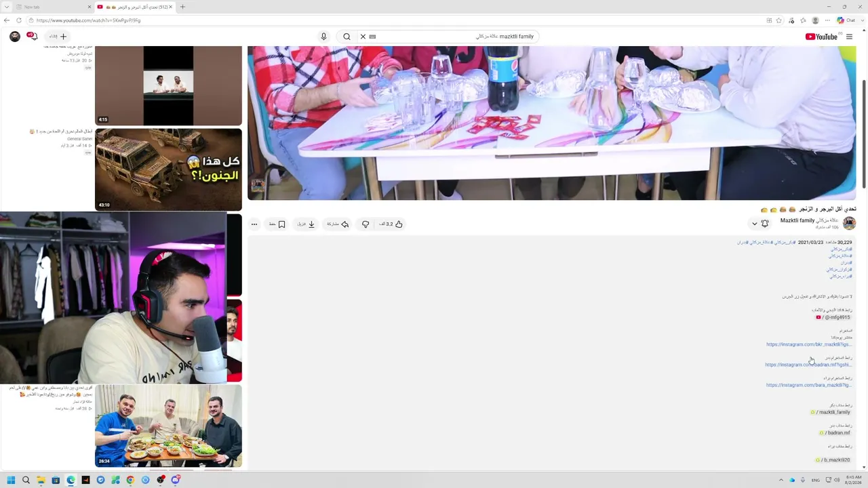Share the video

click(338, 224)
